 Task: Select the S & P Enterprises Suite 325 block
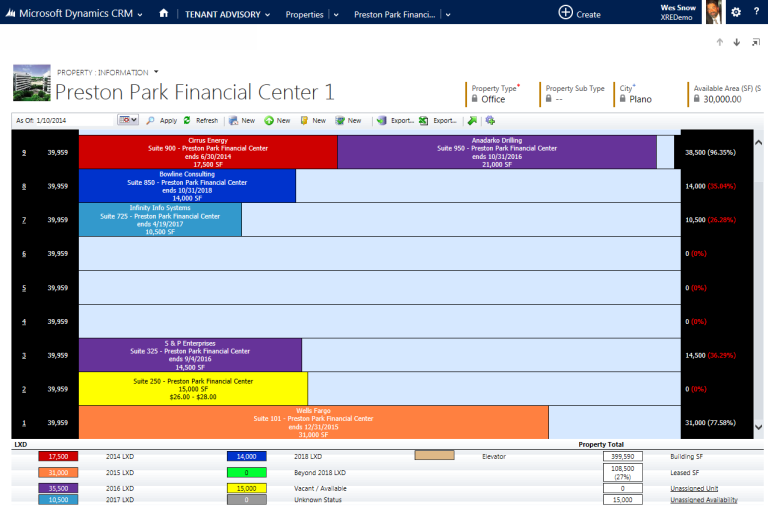pyautogui.click(x=190, y=355)
